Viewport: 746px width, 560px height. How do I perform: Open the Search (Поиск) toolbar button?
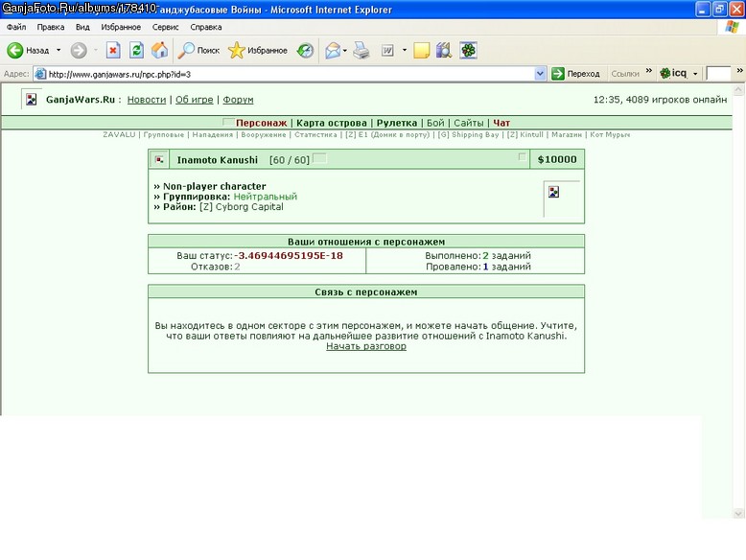click(x=198, y=50)
